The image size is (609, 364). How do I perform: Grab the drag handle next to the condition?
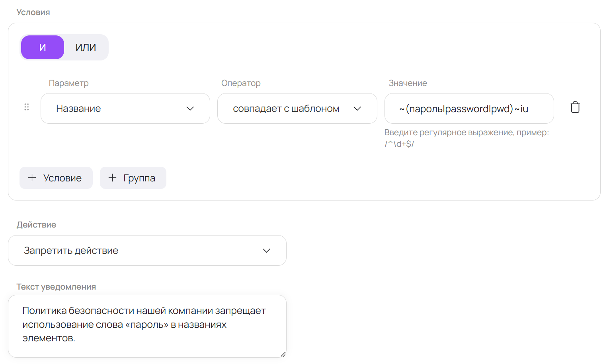27,107
